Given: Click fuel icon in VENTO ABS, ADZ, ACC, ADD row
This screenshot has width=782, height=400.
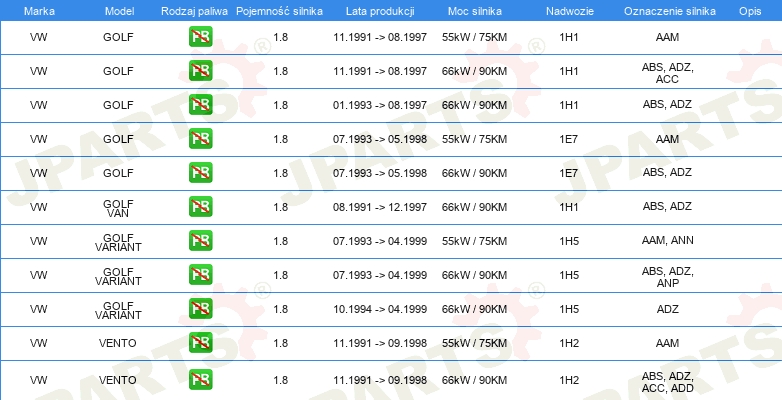Looking at the screenshot, I should click(x=200, y=380).
